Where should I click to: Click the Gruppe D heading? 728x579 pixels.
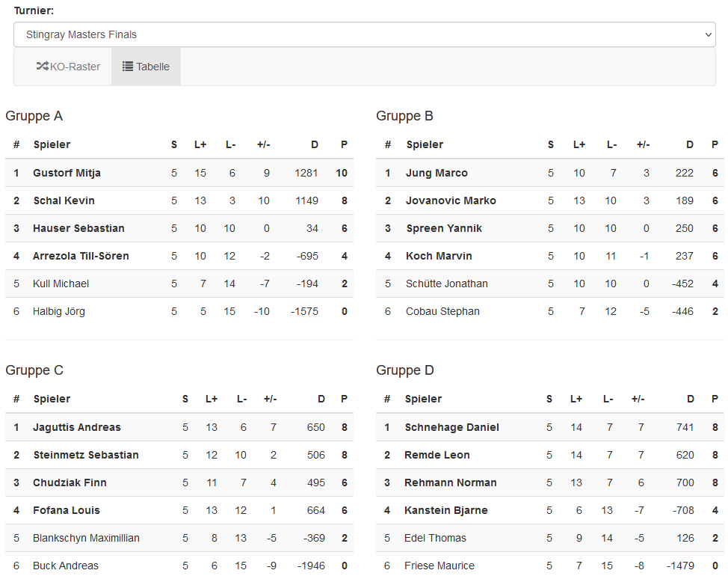point(405,370)
